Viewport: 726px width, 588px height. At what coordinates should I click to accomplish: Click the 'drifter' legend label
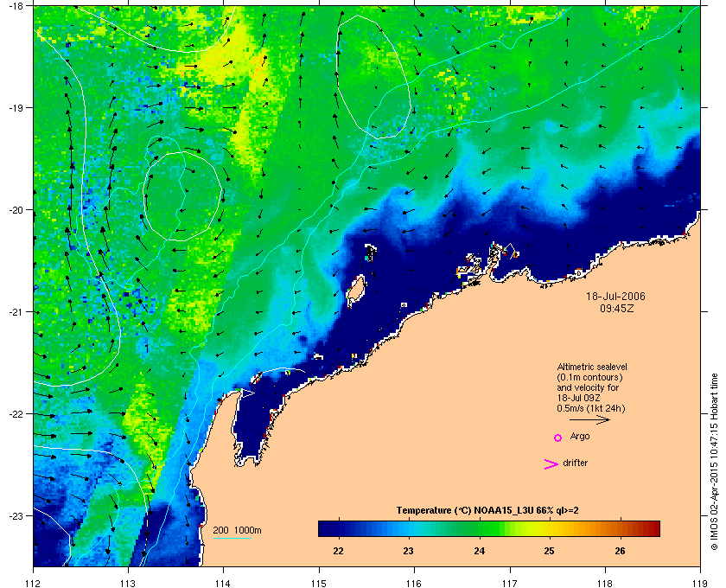575,463
